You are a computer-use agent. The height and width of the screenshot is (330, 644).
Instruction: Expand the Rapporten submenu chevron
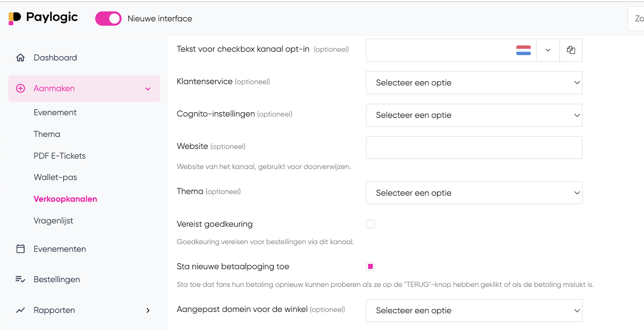[x=148, y=310]
